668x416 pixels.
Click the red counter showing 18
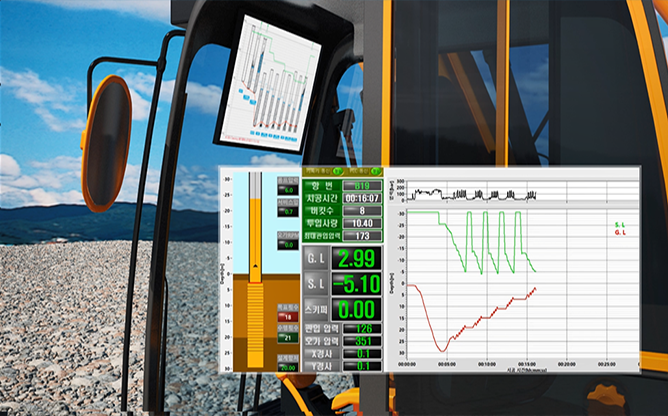[x=288, y=317]
